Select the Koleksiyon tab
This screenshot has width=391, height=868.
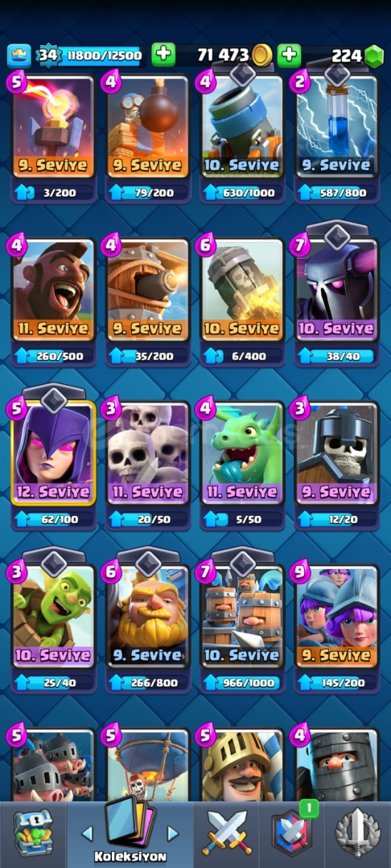pyautogui.click(x=130, y=833)
